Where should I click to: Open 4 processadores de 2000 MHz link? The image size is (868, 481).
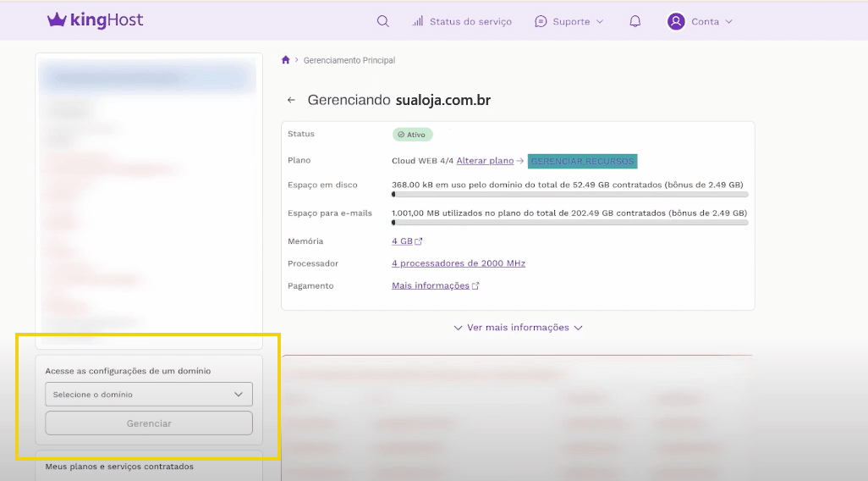459,263
